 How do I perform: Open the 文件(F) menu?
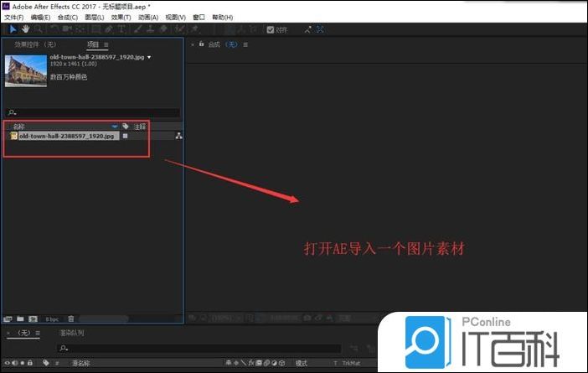pyautogui.click(x=14, y=18)
